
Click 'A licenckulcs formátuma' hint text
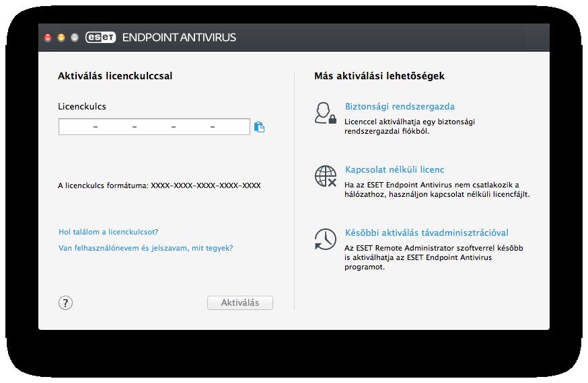click(x=159, y=185)
